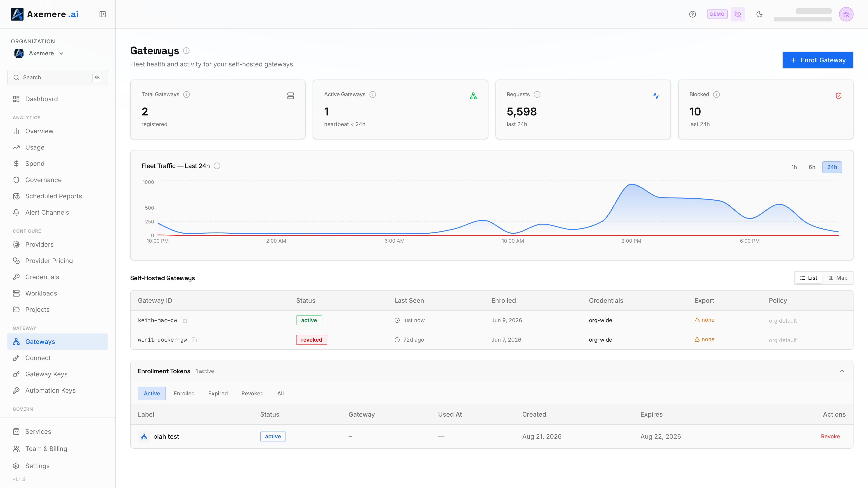Focus the sidebar Search field
This screenshot has width=868, height=488.
click(58, 77)
